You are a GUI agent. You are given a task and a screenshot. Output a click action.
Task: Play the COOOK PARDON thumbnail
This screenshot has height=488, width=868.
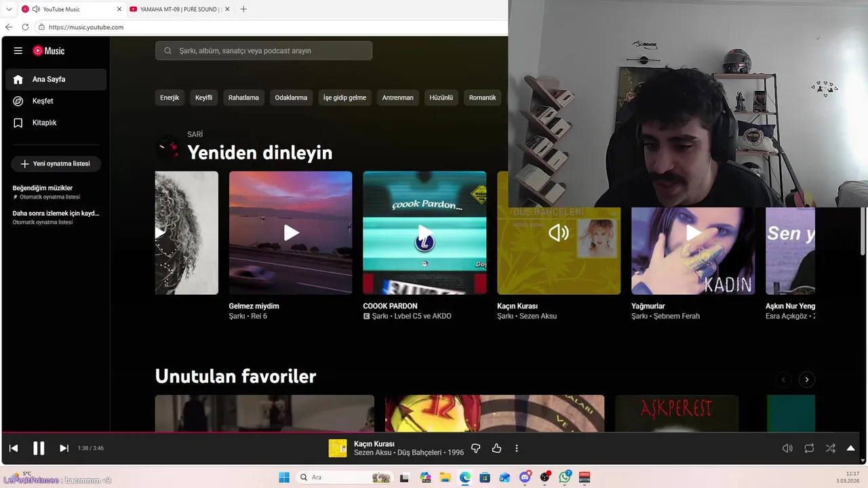(425, 232)
